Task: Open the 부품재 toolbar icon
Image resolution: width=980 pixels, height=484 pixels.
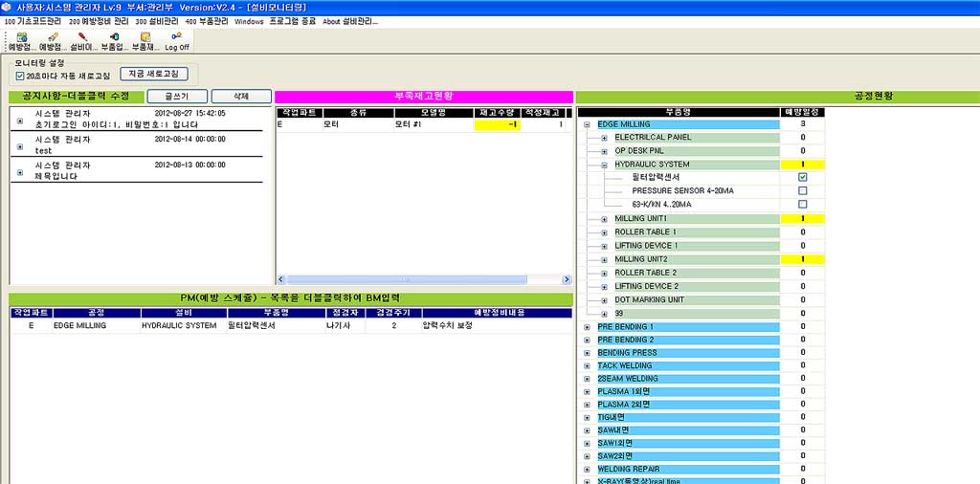Action: click(145, 40)
